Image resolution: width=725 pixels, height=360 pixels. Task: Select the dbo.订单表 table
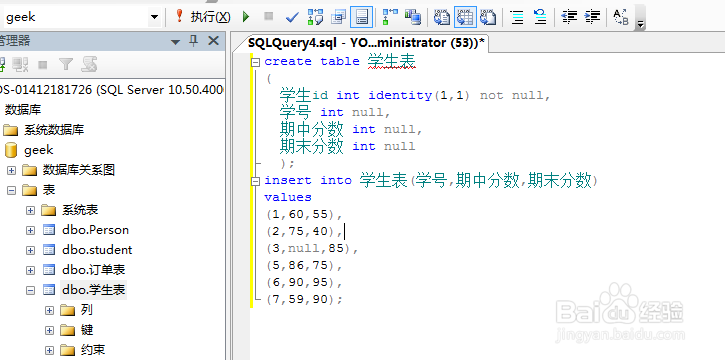[x=93, y=270]
